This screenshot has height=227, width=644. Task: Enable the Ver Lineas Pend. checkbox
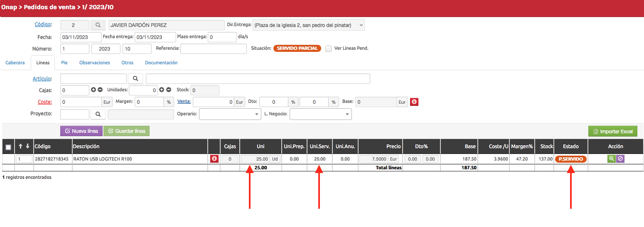pos(329,49)
